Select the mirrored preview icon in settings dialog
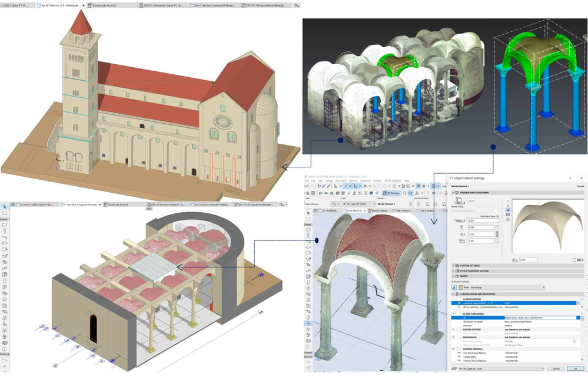This screenshot has width=588, height=376. point(508,215)
